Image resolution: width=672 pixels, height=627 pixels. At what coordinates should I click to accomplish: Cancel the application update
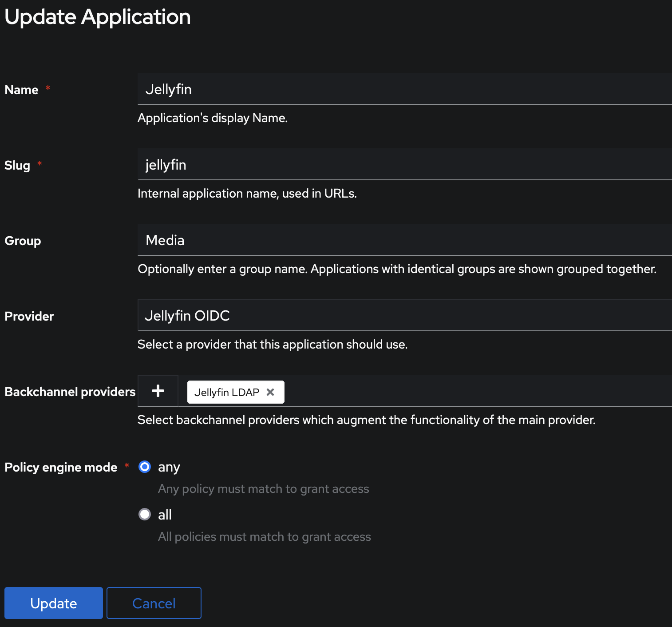click(154, 603)
